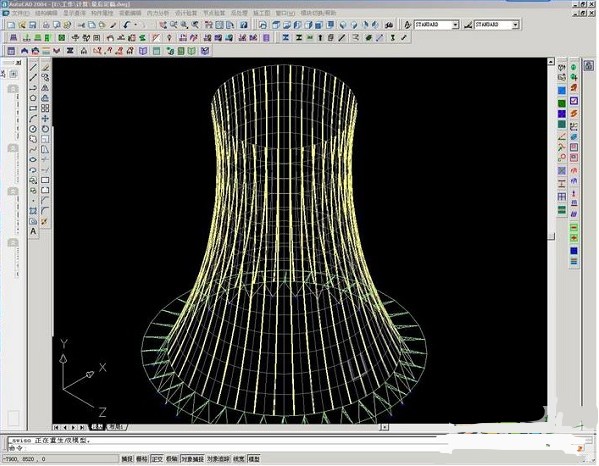Select the Fillet modify tool

coord(45,211)
